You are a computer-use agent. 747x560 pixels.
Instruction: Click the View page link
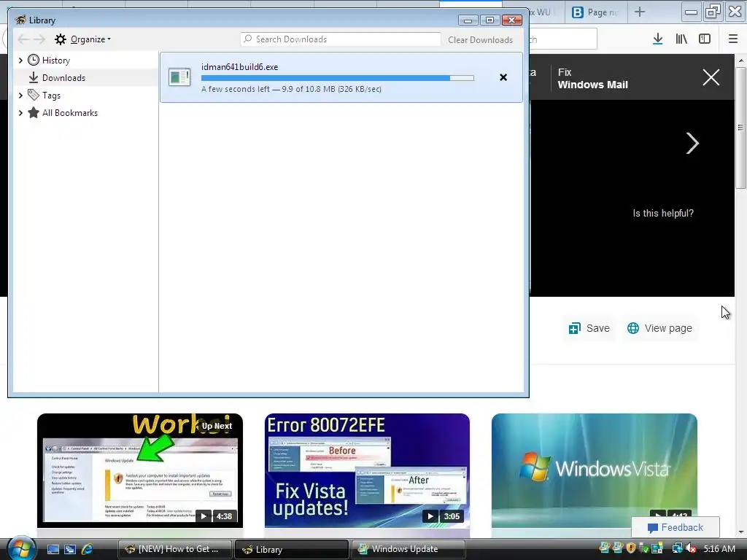(659, 328)
